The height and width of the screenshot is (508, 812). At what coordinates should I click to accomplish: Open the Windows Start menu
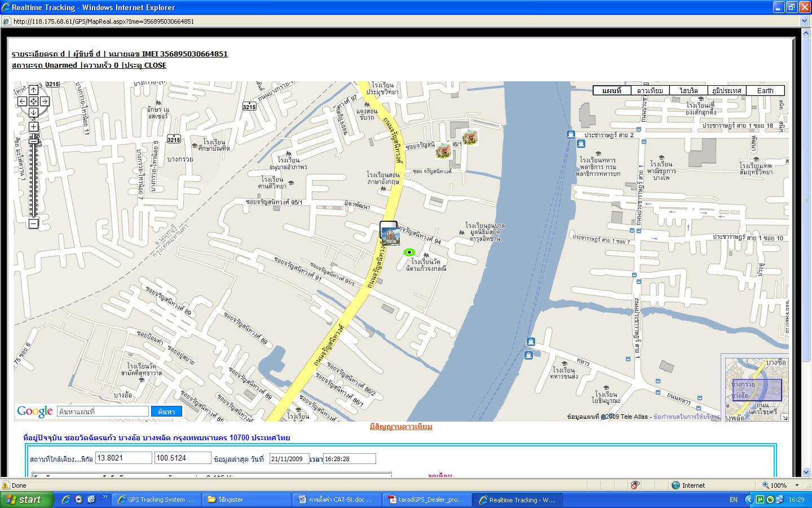tap(27, 500)
